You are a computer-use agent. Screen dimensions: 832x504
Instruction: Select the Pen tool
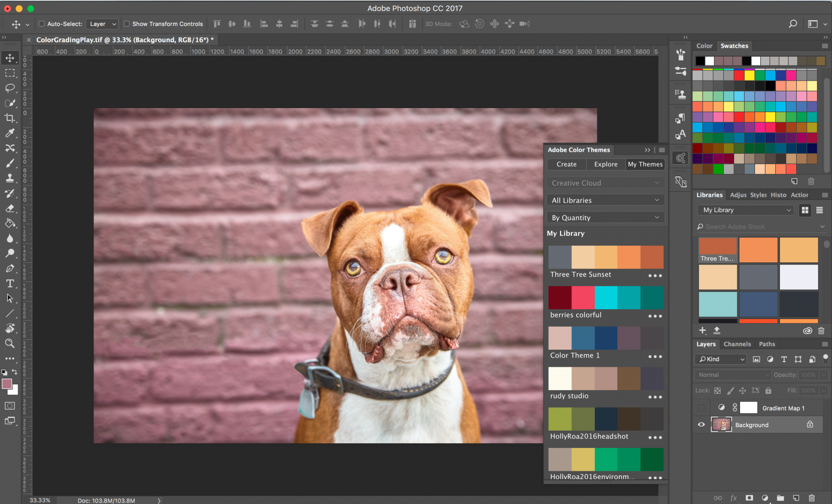point(10,269)
